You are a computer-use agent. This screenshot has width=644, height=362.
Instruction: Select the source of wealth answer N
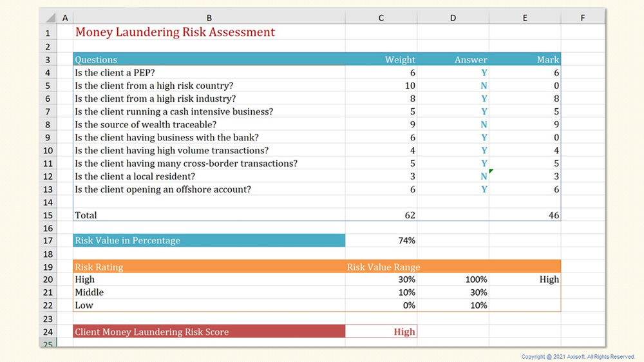tap(453, 124)
